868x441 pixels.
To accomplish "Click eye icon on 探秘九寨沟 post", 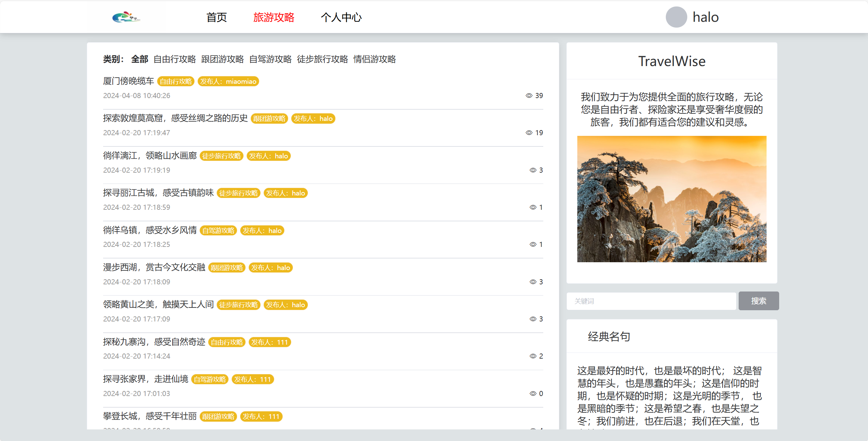I will (533, 356).
